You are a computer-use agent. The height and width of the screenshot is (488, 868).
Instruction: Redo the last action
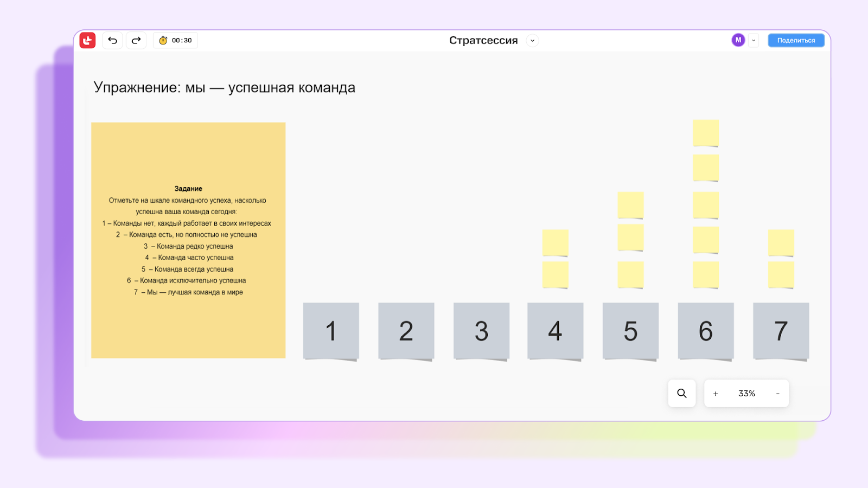[136, 40]
